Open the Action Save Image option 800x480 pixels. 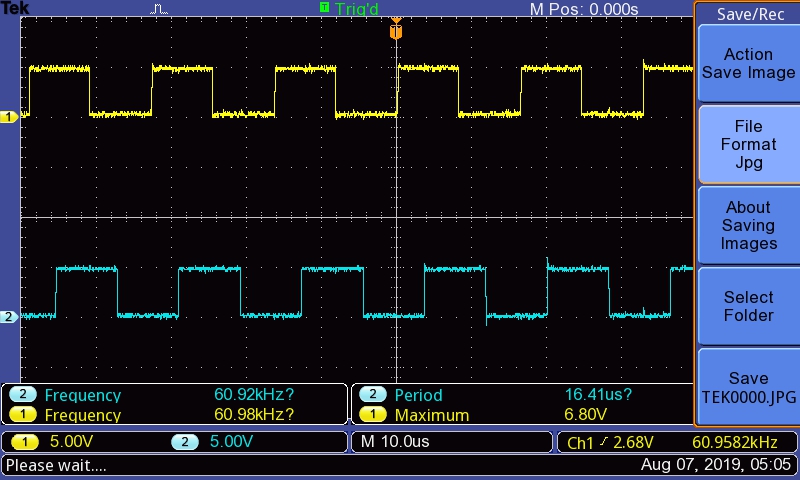point(747,64)
